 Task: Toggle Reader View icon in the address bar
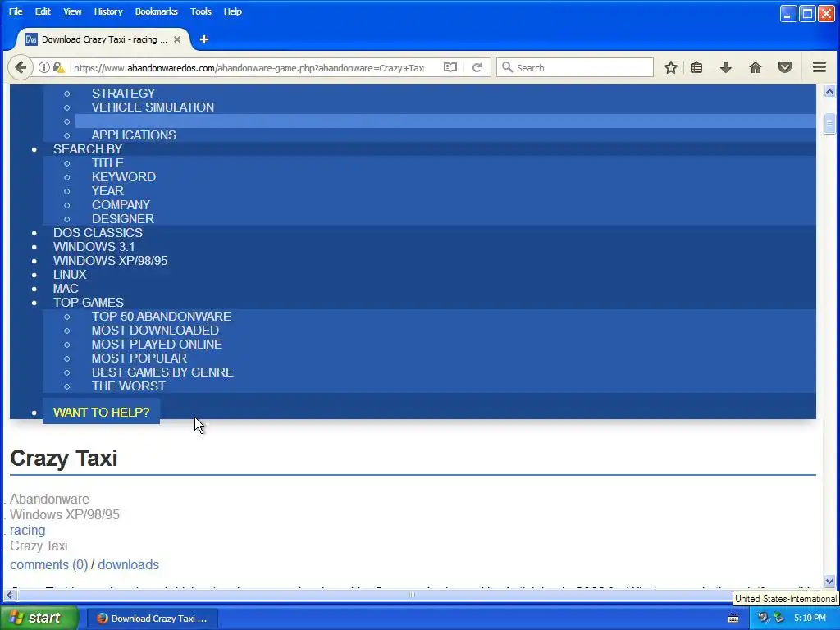pos(450,67)
